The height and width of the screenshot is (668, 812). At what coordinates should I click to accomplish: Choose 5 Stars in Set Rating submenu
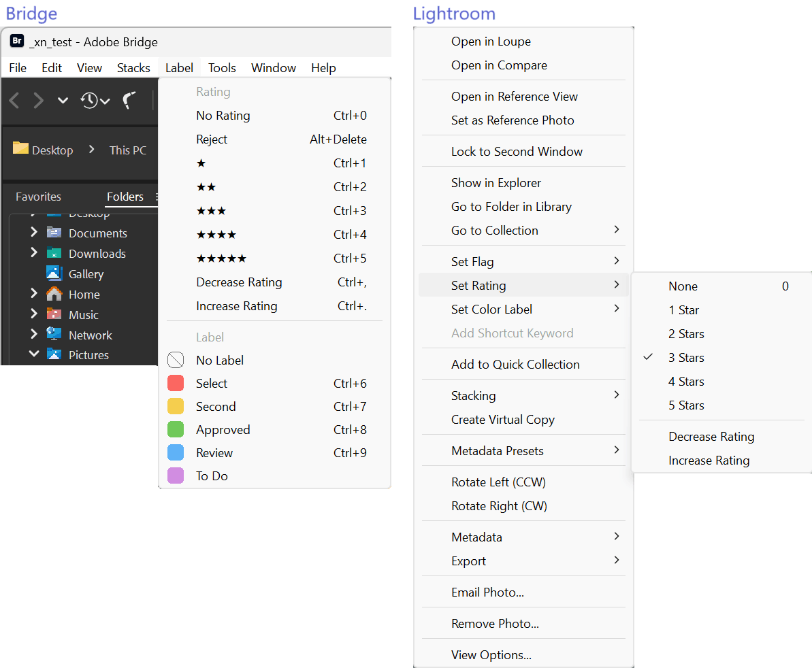click(x=686, y=405)
